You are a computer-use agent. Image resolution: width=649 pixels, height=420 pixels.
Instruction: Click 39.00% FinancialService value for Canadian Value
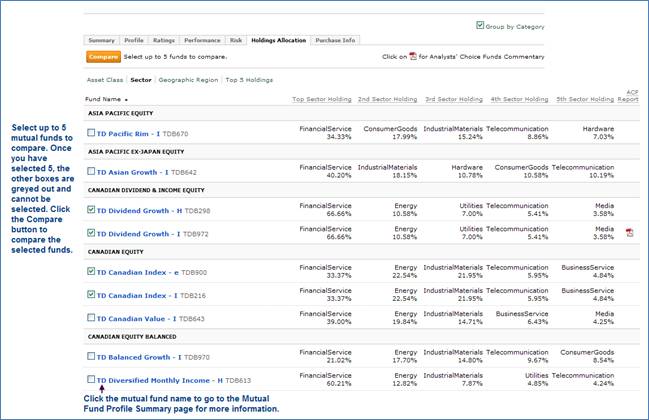click(x=325, y=317)
